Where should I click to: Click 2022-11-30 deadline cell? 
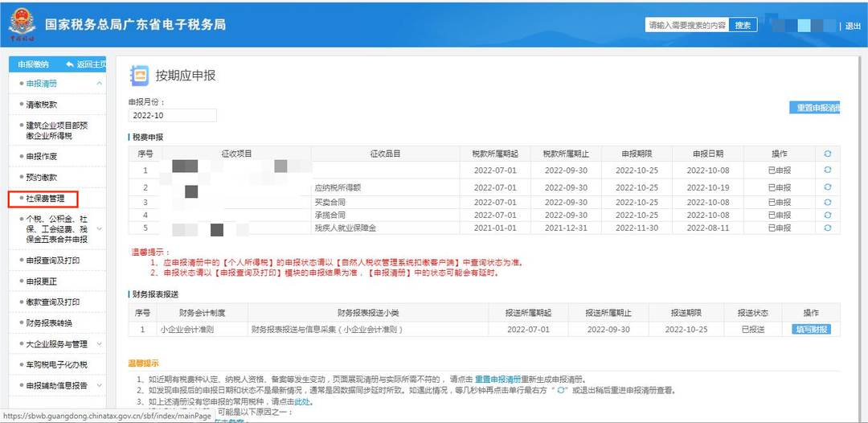[x=637, y=228]
